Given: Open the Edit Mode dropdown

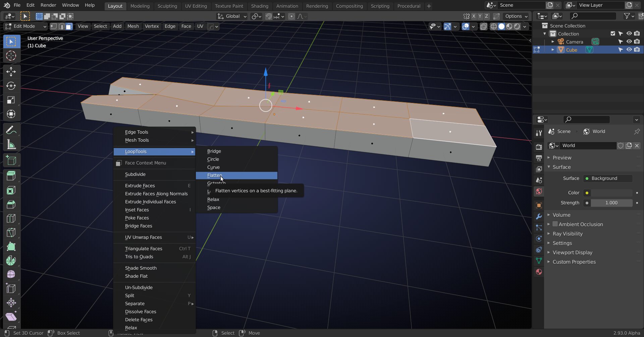Looking at the screenshot, I should (x=25, y=26).
